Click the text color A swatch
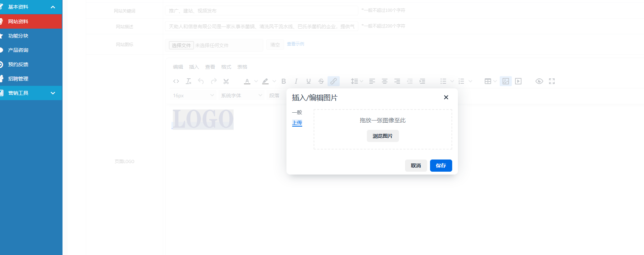 tap(247, 81)
